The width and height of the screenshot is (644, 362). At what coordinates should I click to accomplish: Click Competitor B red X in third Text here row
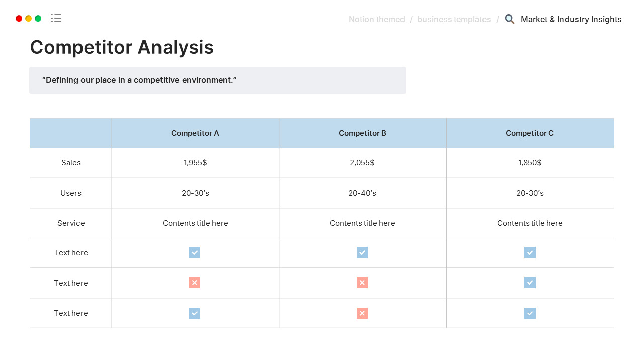(362, 313)
